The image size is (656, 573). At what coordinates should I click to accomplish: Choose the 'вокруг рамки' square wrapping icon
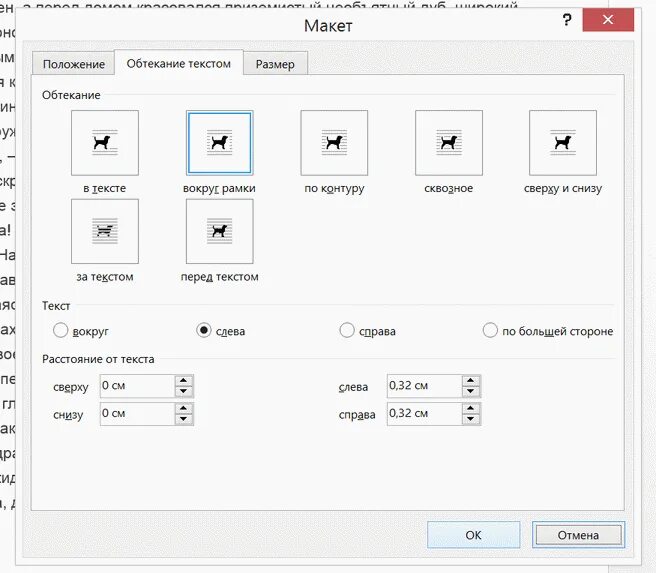tap(220, 143)
